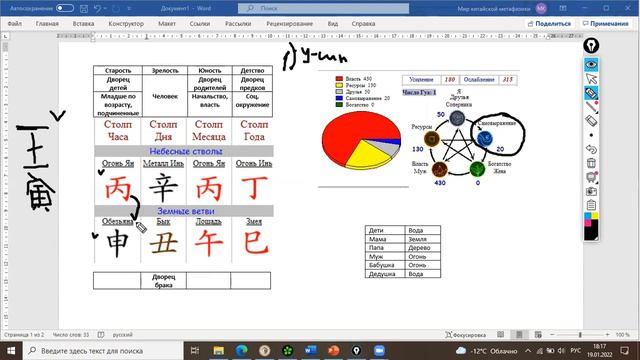Click the русский language indicator
This screenshot has width=640, height=360.
122,335
